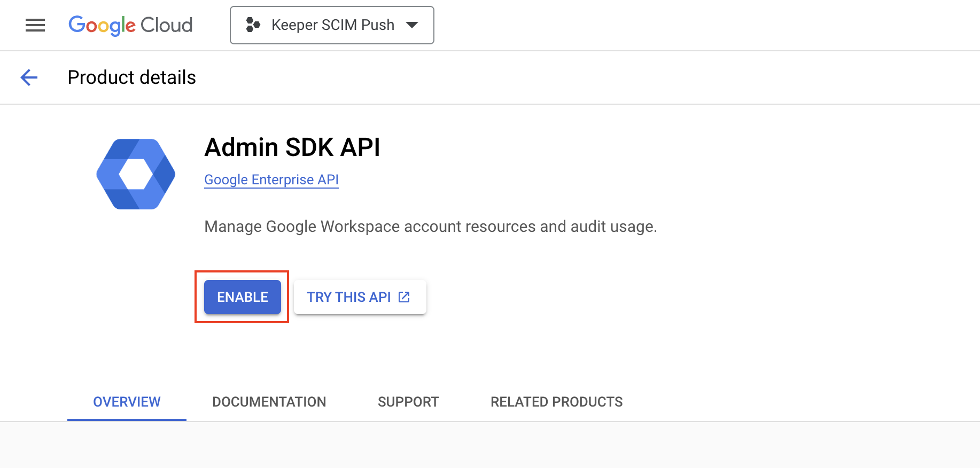Image resolution: width=980 pixels, height=468 pixels.
Task: Go back using the blue arrow
Action: (29, 77)
